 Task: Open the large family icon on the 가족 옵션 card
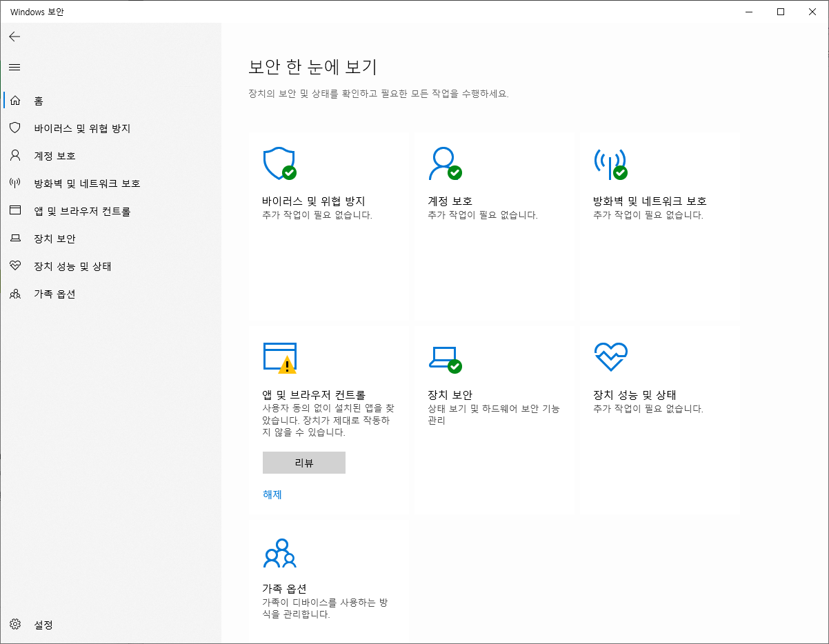pos(279,553)
